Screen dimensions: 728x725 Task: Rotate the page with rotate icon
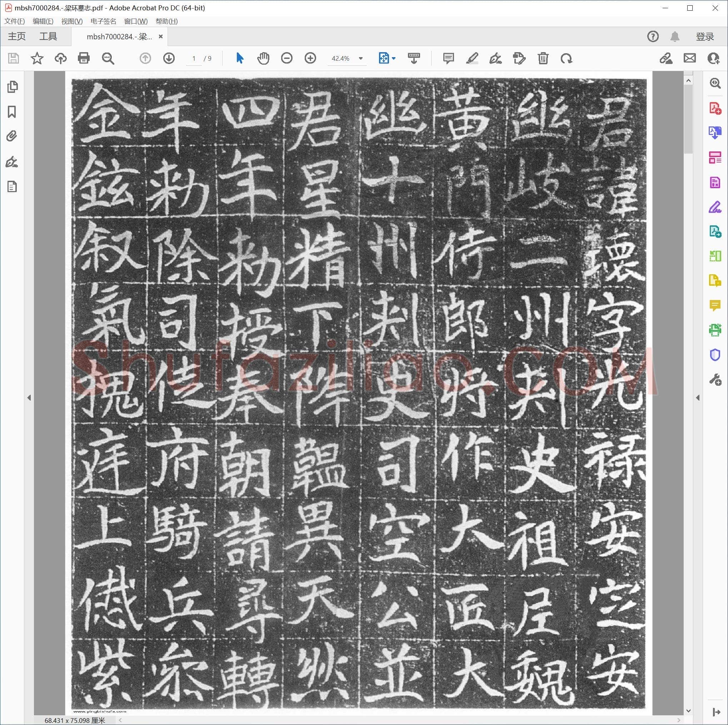tap(566, 59)
